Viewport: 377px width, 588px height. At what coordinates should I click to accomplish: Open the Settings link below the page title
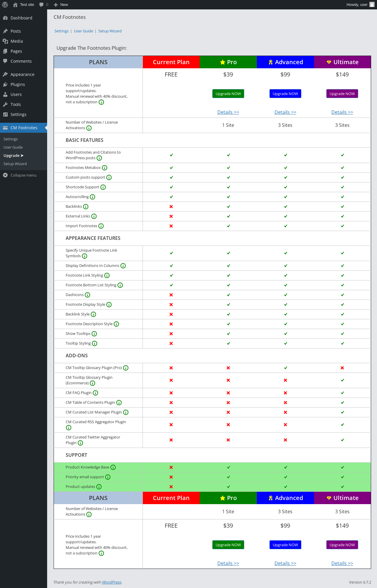point(62,31)
